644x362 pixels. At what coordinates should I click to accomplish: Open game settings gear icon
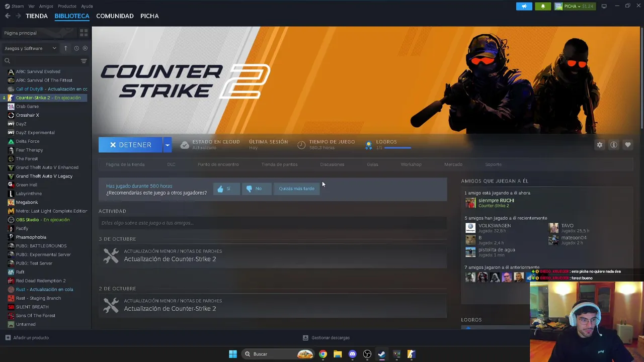600,145
